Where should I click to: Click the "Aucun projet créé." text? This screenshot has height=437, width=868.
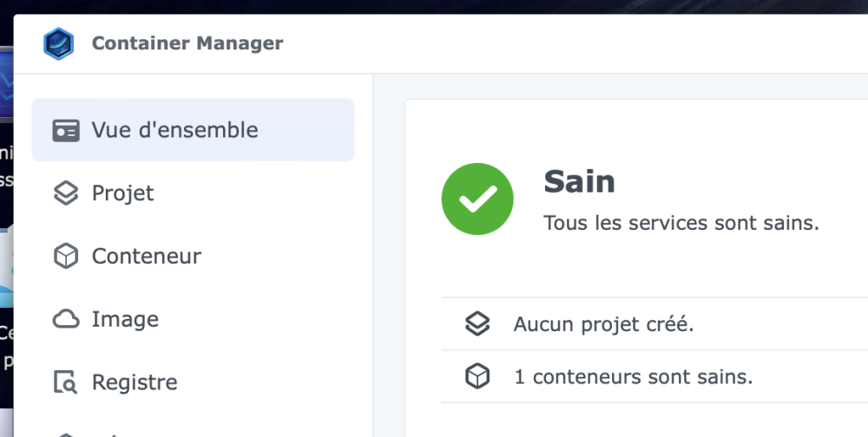[x=603, y=325]
